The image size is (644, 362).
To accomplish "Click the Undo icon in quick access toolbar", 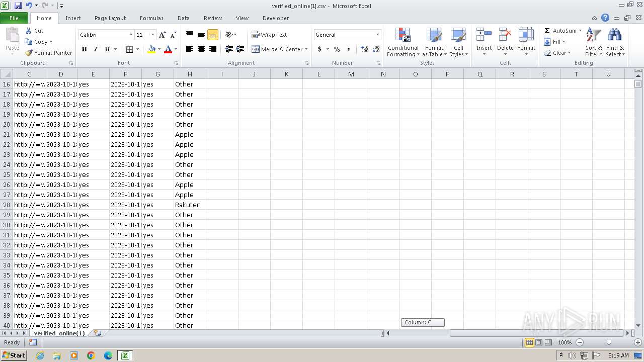I will (x=29, y=6).
